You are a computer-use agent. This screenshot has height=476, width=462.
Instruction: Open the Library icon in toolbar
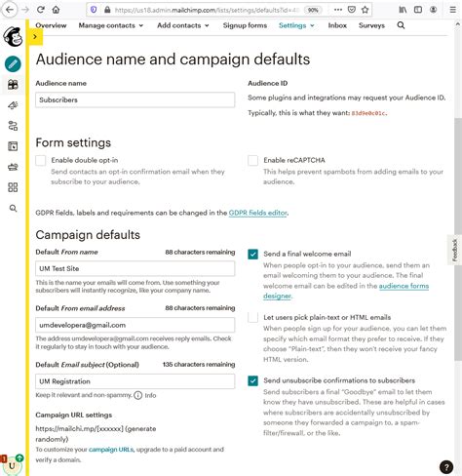tap(403, 10)
